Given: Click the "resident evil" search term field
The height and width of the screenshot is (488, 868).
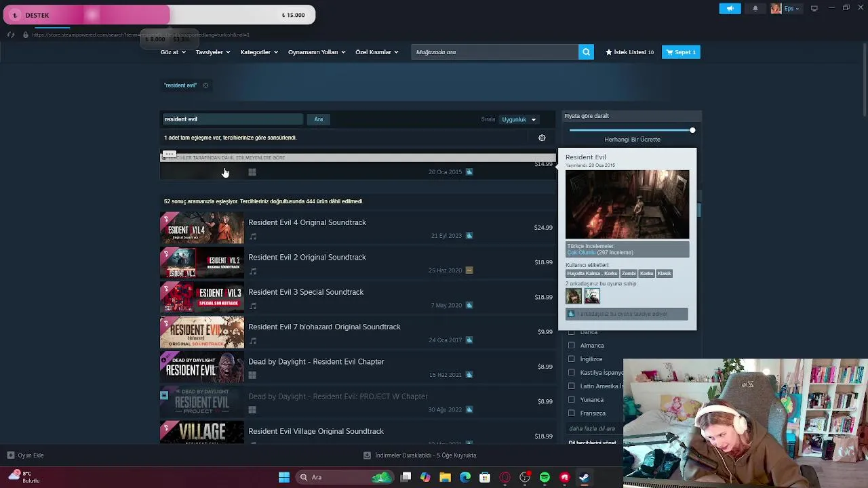Looking at the screenshot, I should (x=232, y=119).
